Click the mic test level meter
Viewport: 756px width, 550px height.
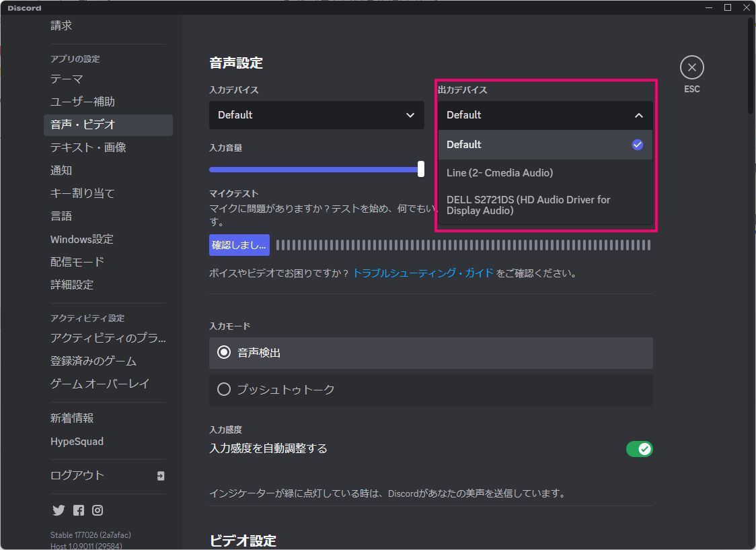(463, 245)
